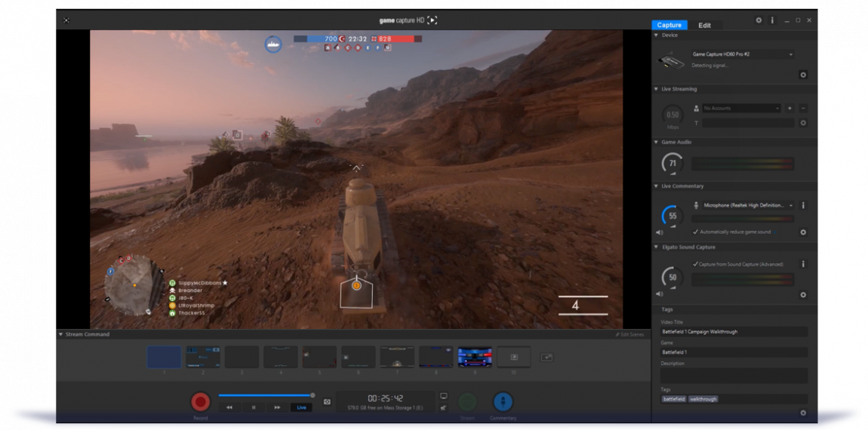Click Edit Scenes link
The width and height of the screenshot is (868, 430).
tap(630, 334)
